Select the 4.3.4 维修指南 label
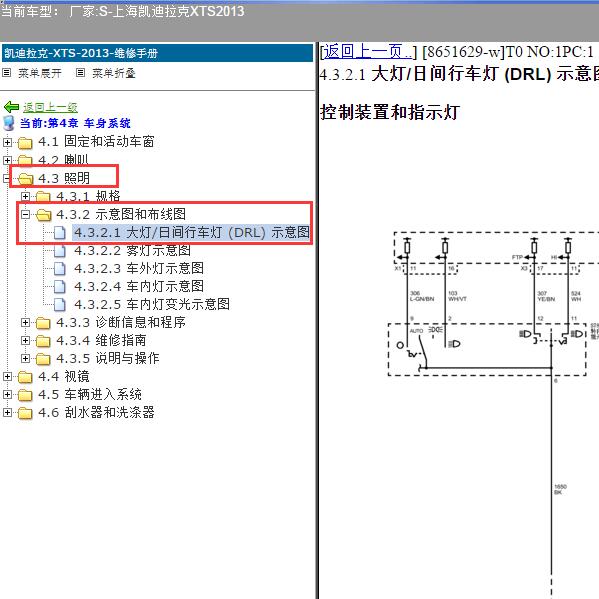The image size is (599, 599). [x=101, y=340]
